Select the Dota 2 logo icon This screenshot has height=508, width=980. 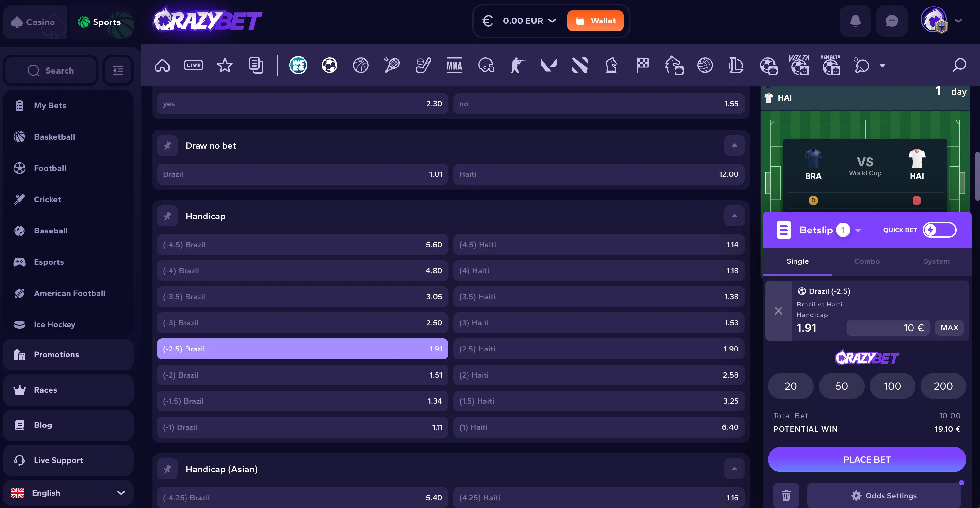click(580, 66)
